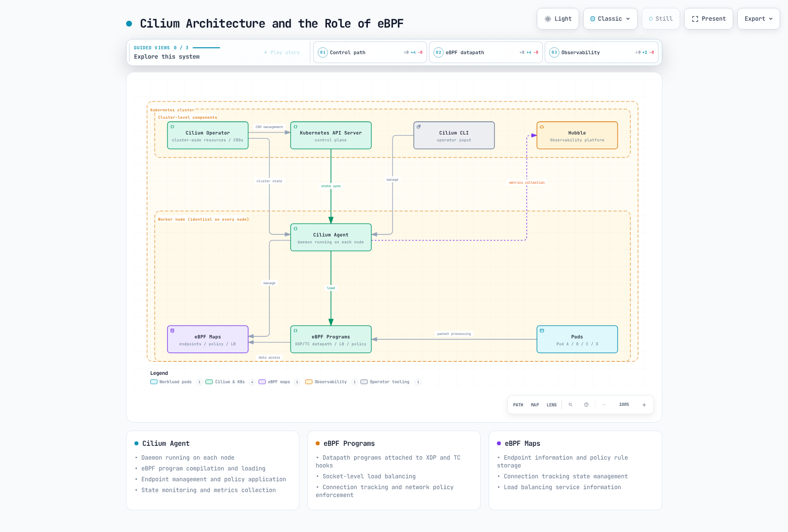This screenshot has height=532, width=788.
Task: Click the Kubernetes API Server node icon
Action: click(x=295, y=127)
